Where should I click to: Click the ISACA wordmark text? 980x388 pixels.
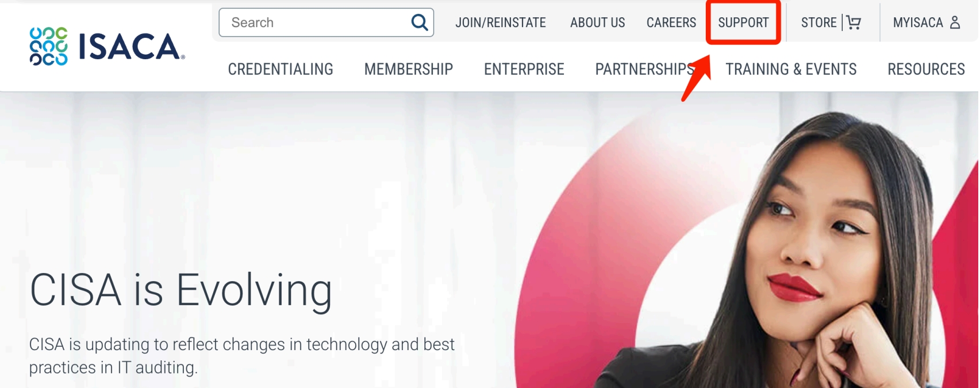(x=132, y=47)
